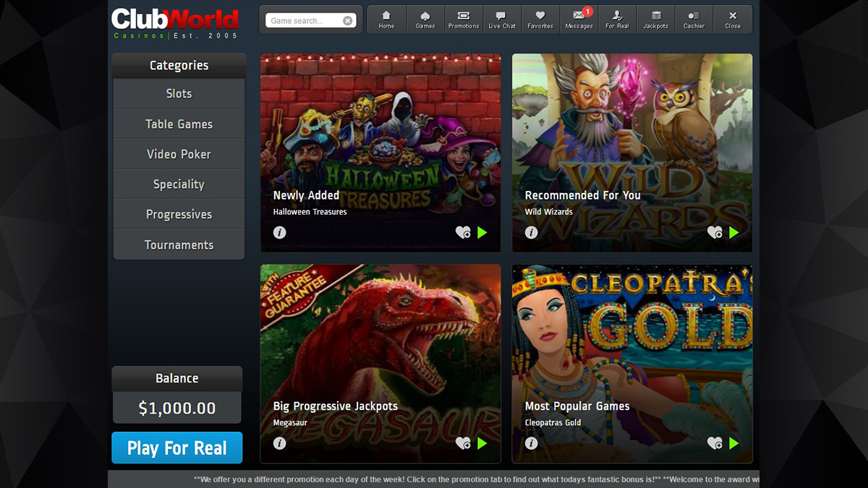Click the Big Progressive Jackpots heading
868x488 pixels.
click(x=336, y=406)
